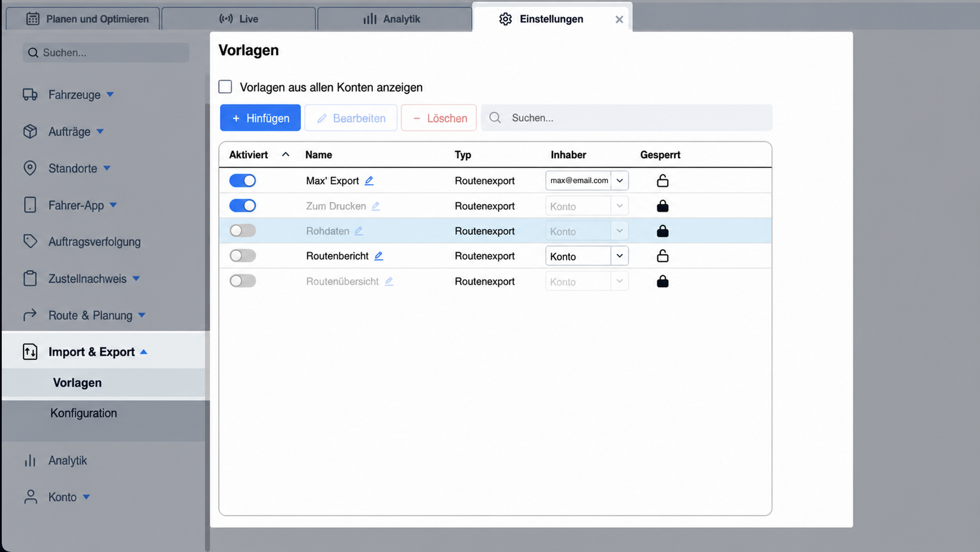The width and height of the screenshot is (980, 552).
Task: Click the magnifier icon in the Vorlagen search
Action: pyautogui.click(x=495, y=118)
